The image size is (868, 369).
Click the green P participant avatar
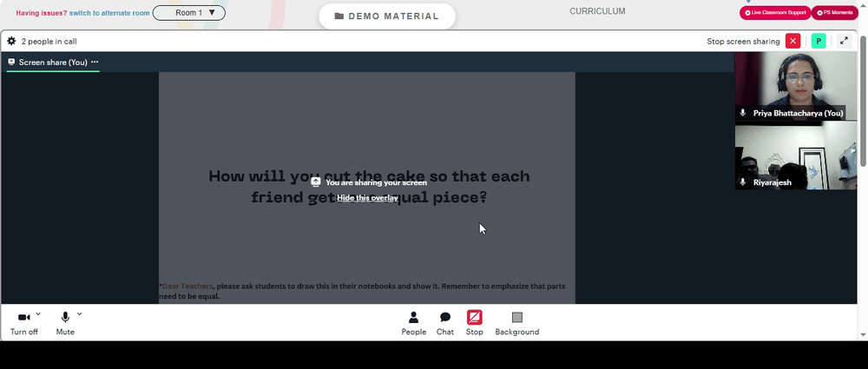pos(819,41)
